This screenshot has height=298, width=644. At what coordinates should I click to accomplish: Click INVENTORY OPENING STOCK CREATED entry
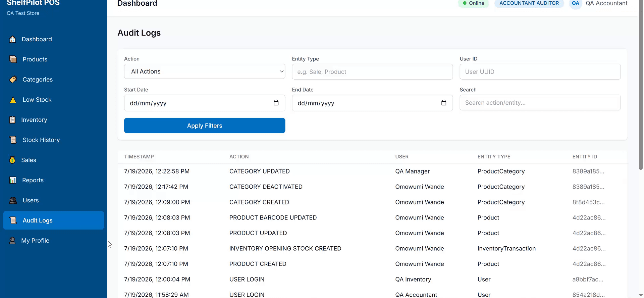point(285,248)
